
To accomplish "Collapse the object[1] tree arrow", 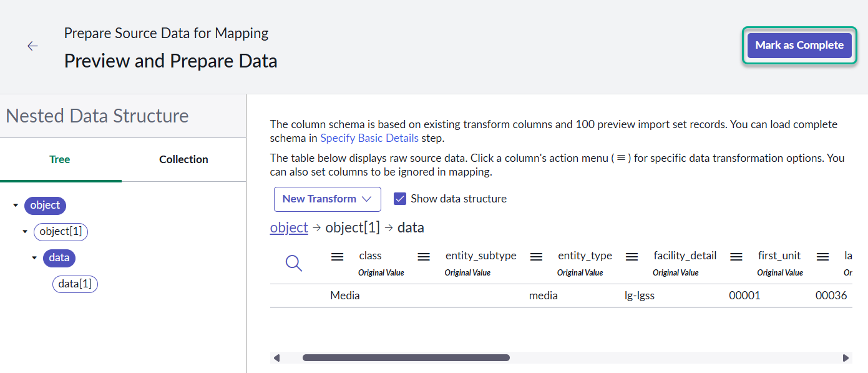I will click(x=25, y=232).
